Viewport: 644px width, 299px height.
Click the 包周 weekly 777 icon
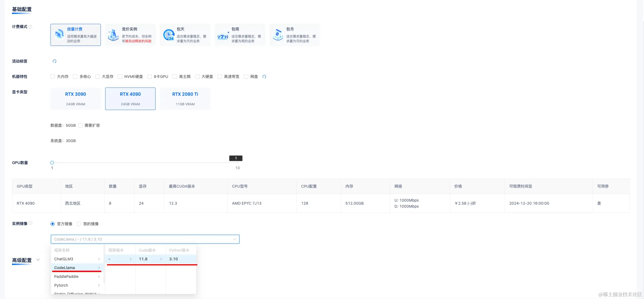(223, 36)
